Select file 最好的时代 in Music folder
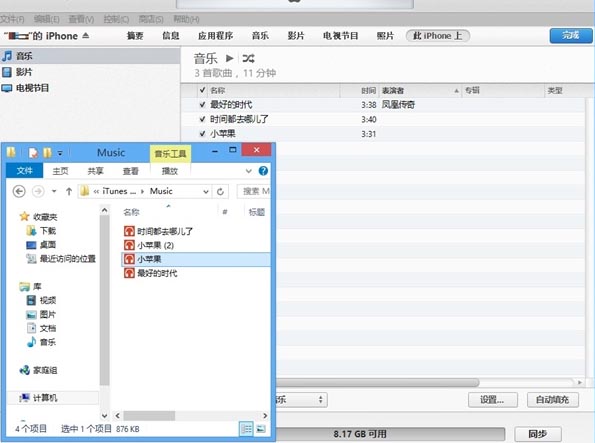Image resolution: width=595 pixels, height=443 pixels. (x=151, y=273)
